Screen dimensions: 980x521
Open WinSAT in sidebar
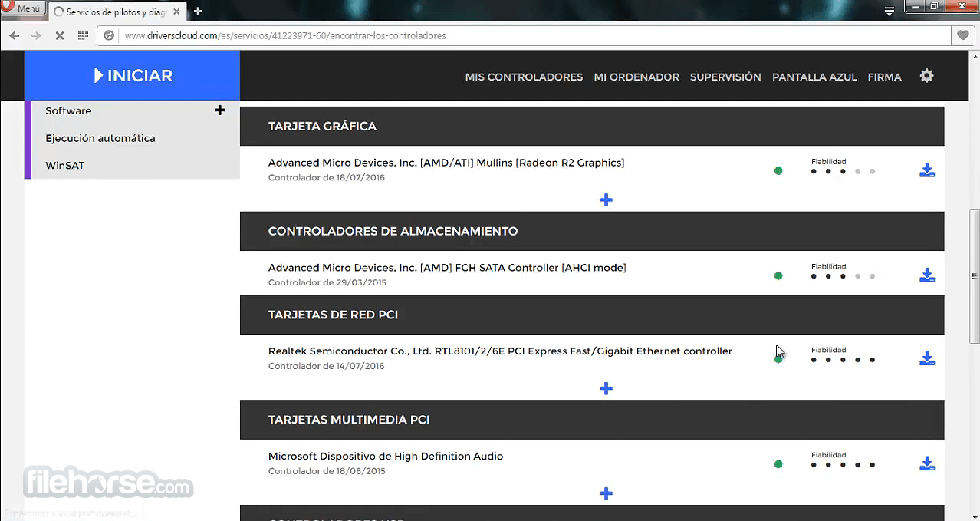point(64,166)
